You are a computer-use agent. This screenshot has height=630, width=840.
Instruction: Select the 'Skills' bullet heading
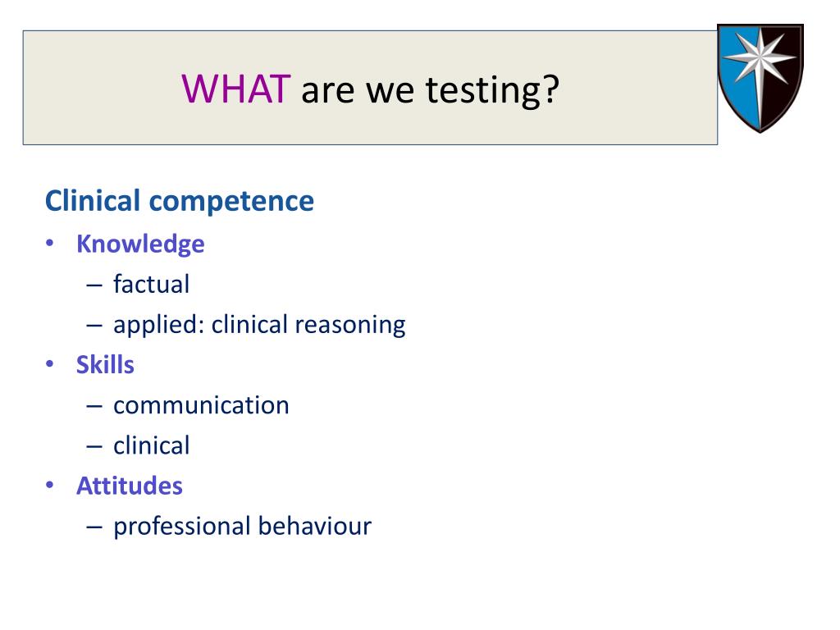(105, 365)
